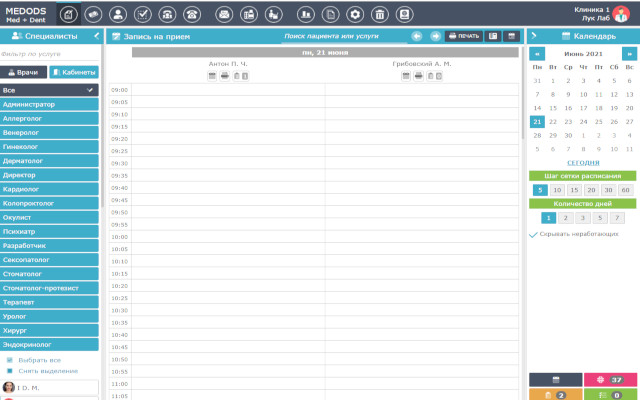Select June 22 in calendar
640x400 pixels.
[553, 122]
